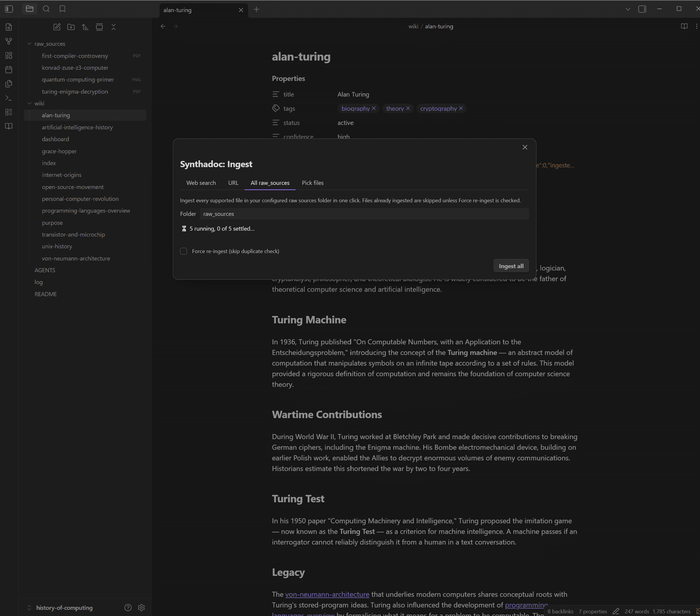700x616 pixels.
Task: Open command palette icon in ribbon
Action: pyautogui.click(x=9, y=98)
